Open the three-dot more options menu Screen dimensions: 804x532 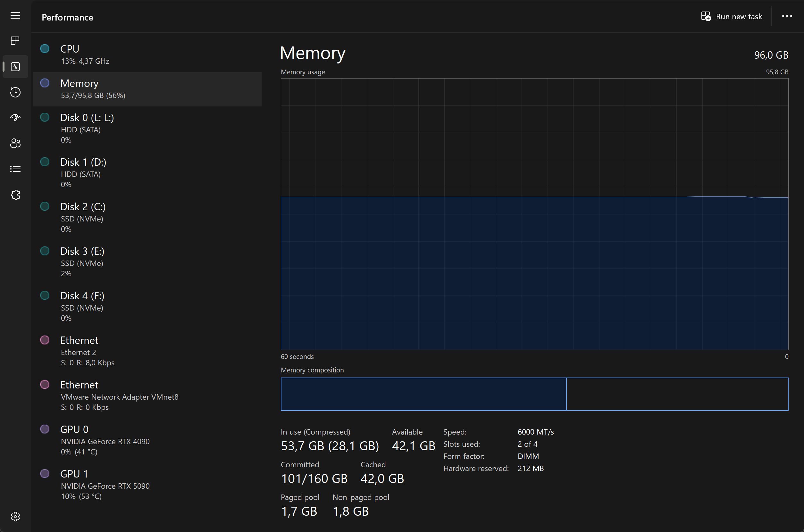[787, 16]
